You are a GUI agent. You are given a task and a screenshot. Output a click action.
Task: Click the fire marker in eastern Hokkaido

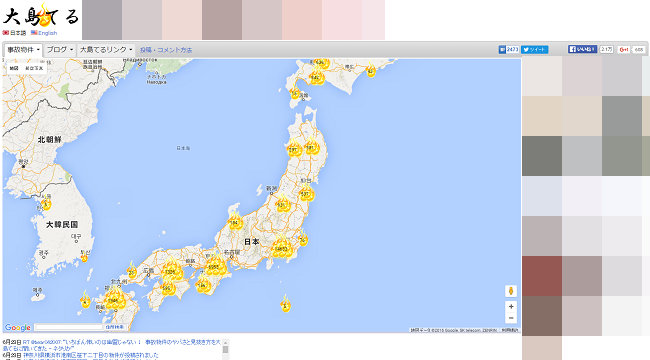pyautogui.click(x=371, y=71)
